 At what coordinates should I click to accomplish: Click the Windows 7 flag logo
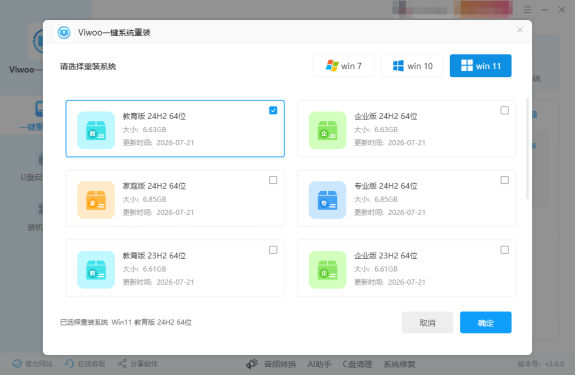[x=332, y=66]
